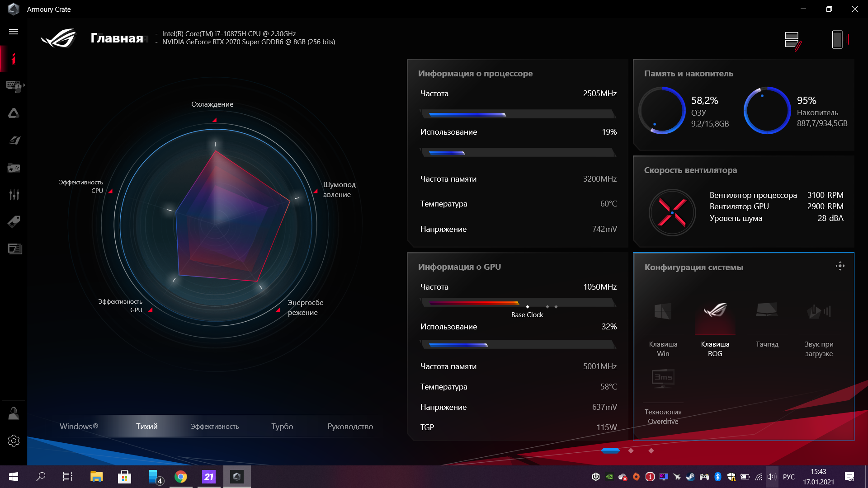This screenshot has height=488, width=868.
Task: Open Featured deals via the tag icon
Action: pos(14,221)
